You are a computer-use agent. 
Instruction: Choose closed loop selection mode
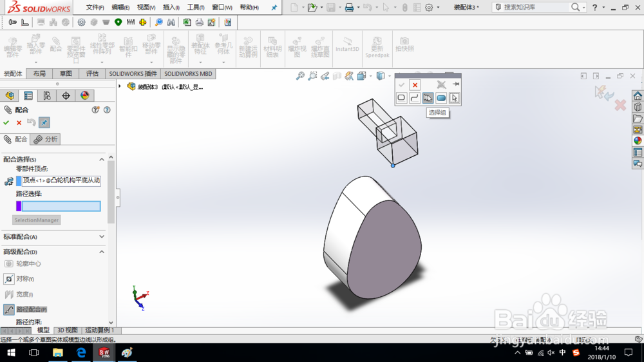(x=401, y=98)
